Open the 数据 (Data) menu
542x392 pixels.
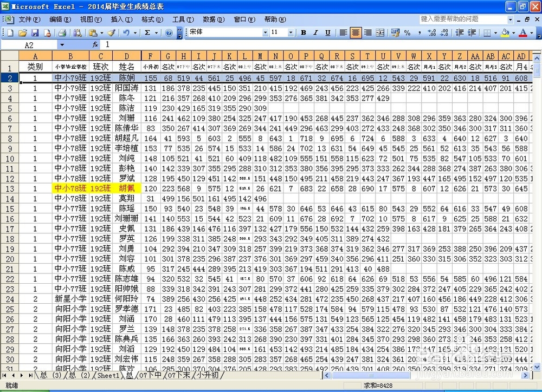tap(213, 19)
